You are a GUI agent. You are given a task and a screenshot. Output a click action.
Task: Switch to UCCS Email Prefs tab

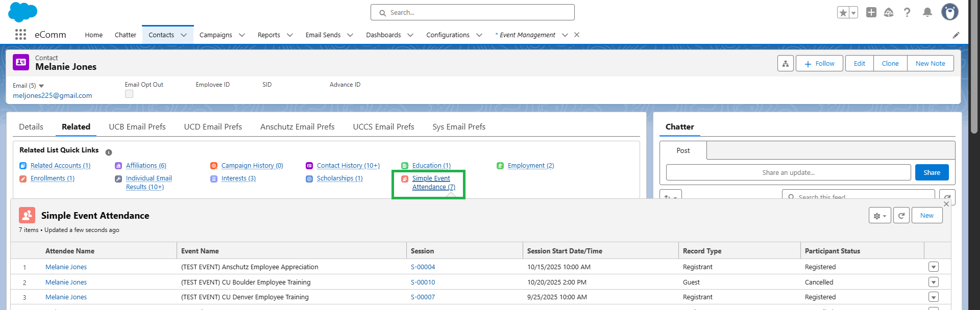coord(383,126)
